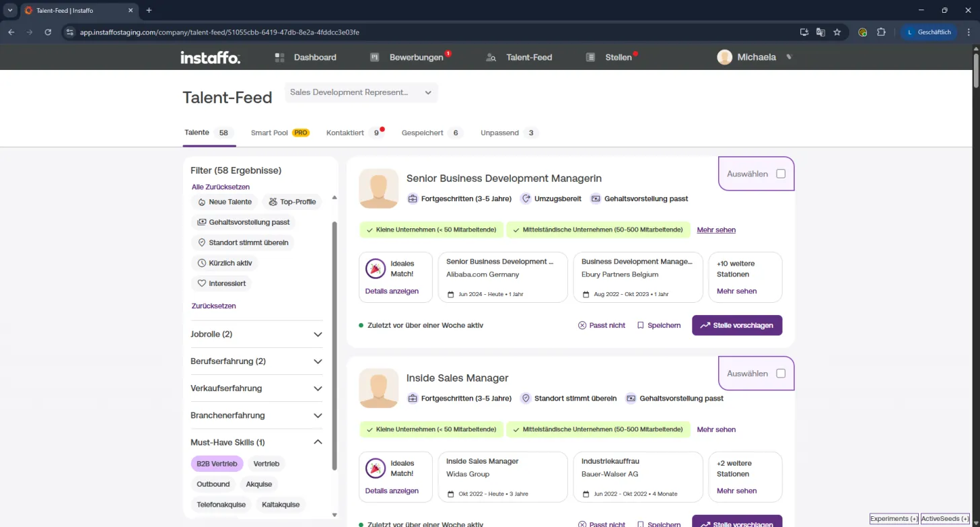Click the Instaffo logo

[x=210, y=58]
